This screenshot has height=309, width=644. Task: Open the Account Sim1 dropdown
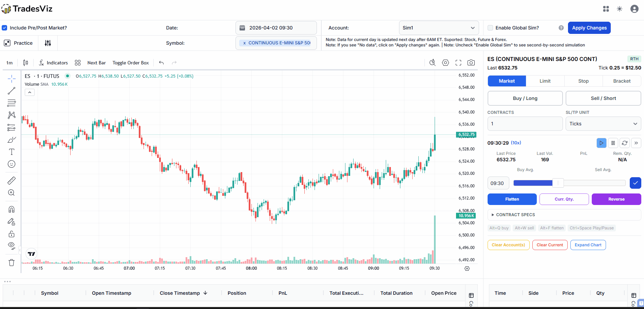tap(439, 28)
